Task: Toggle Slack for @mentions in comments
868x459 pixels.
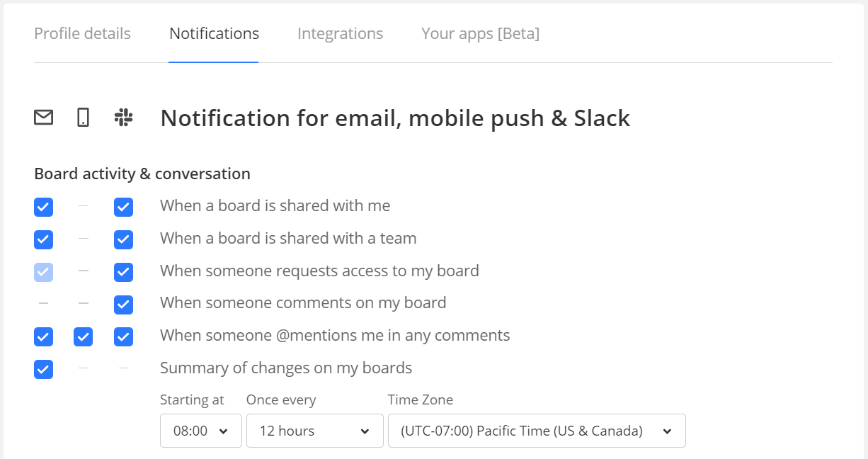Action: (x=123, y=337)
